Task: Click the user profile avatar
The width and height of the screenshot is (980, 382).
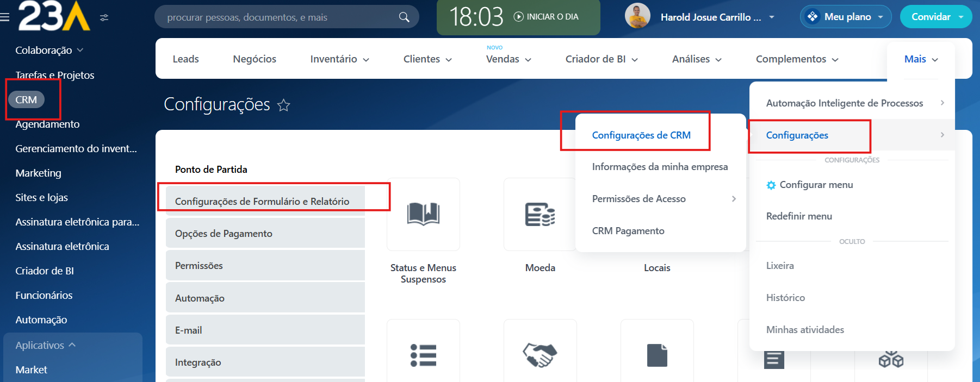Action: pyautogui.click(x=637, y=16)
